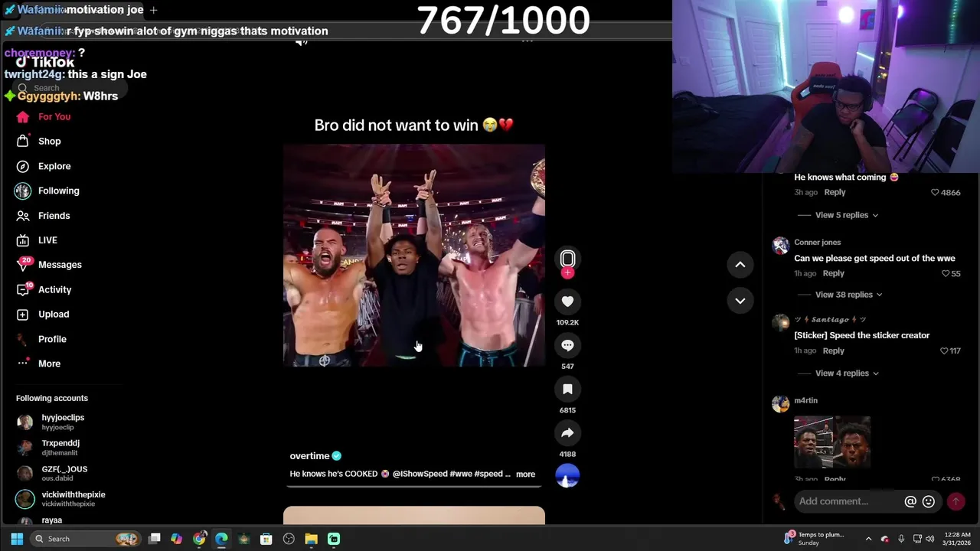Like the video with the heart icon
The image size is (980, 551).
click(567, 302)
